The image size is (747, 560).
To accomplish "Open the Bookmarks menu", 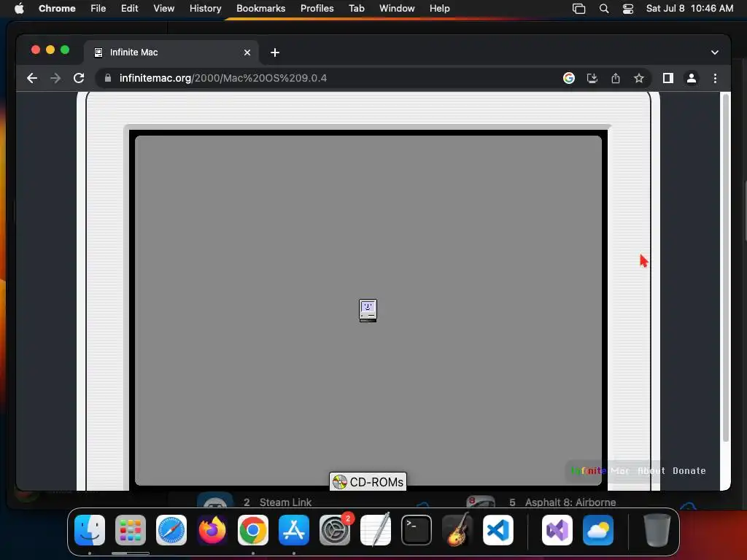I will (x=260, y=9).
